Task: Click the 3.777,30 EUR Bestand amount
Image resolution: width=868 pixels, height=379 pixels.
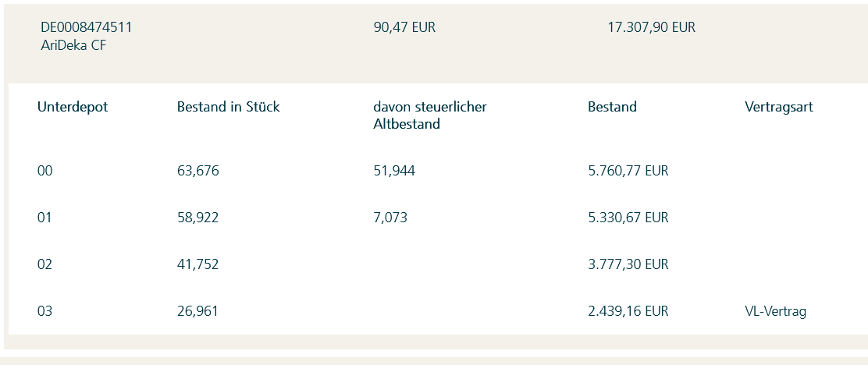Action: pos(628,264)
